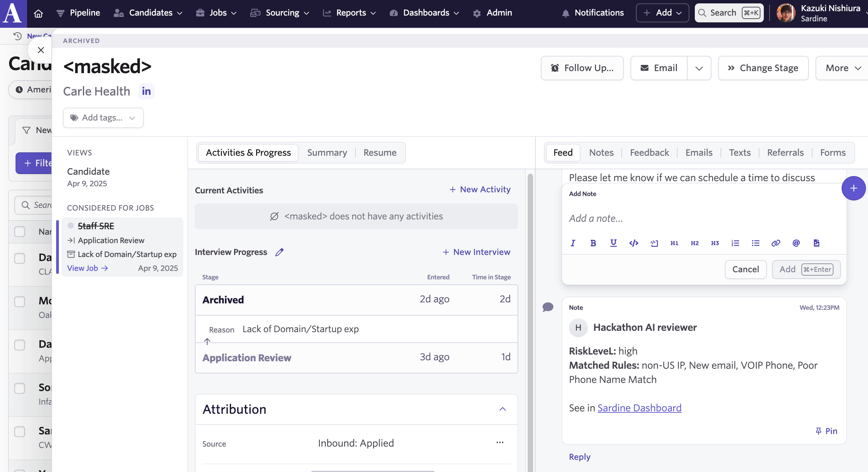Switch to the Resume tab
The height and width of the screenshot is (472, 868).
click(380, 153)
